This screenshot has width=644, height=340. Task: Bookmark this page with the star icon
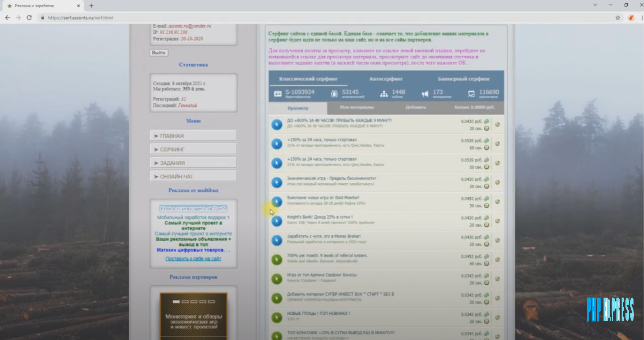tap(618, 18)
